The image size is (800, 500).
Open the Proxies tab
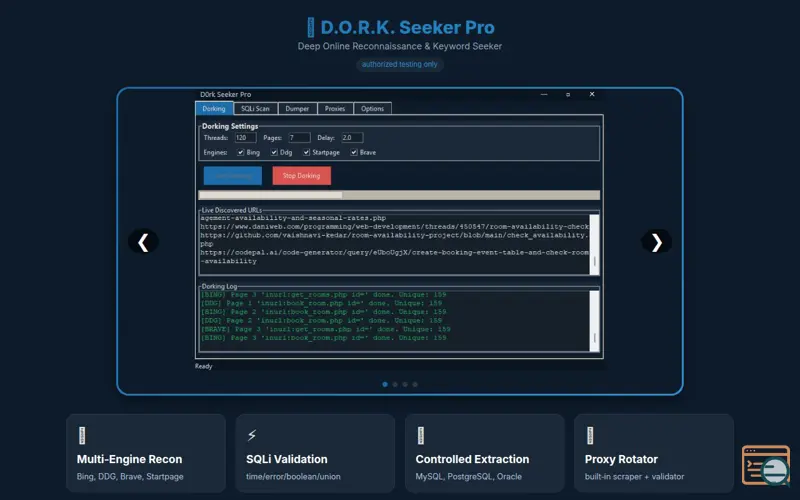pos(335,109)
